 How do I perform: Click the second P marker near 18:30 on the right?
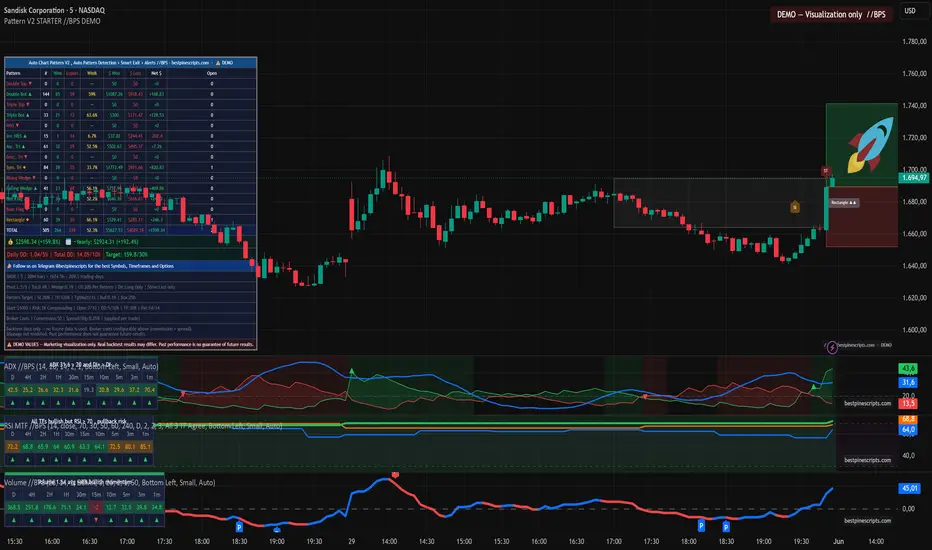click(726, 527)
